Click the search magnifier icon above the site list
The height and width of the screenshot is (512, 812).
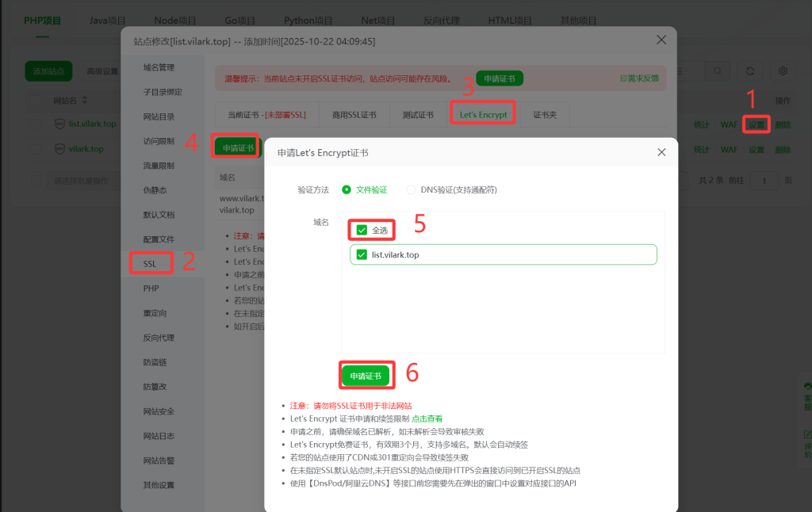pyautogui.click(x=716, y=71)
